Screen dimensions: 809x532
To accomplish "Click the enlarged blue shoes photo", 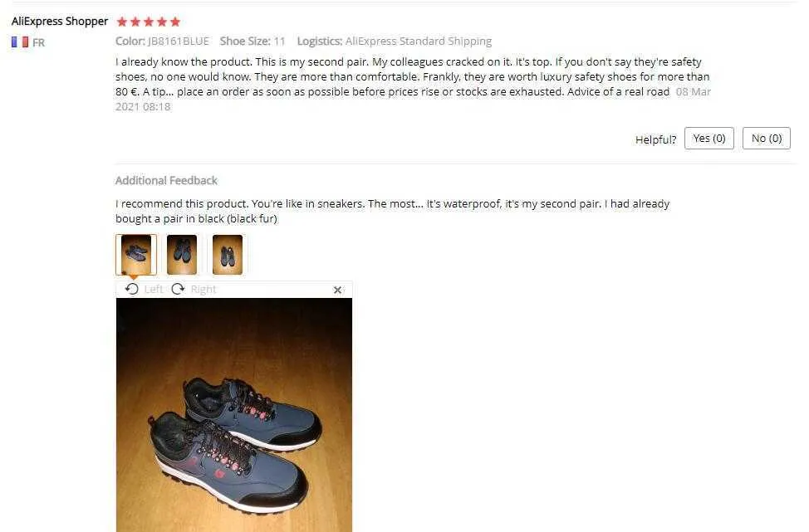I will point(234,415).
